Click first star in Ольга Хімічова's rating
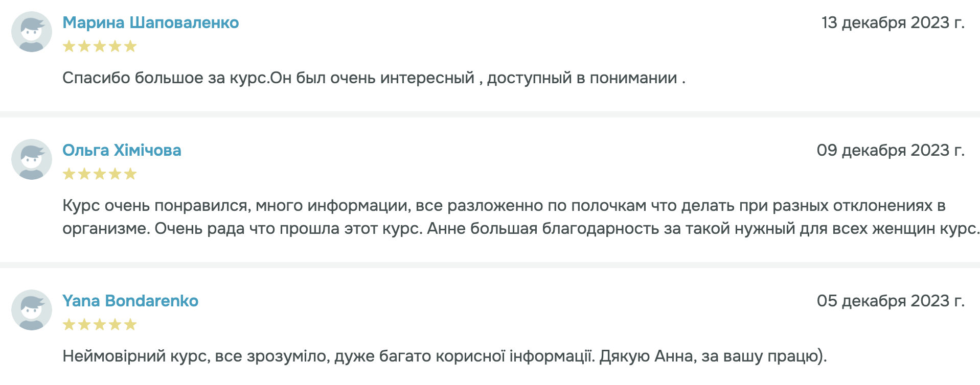 (69, 174)
